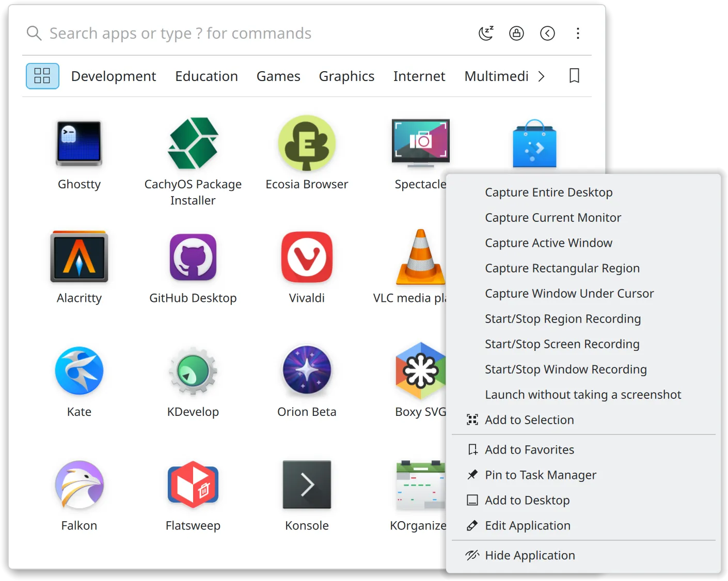Select Start/Stop Region Recording
Image resolution: width=728 pixels, height=581 pixels.
pyautogui.click(x=583, y=319)
